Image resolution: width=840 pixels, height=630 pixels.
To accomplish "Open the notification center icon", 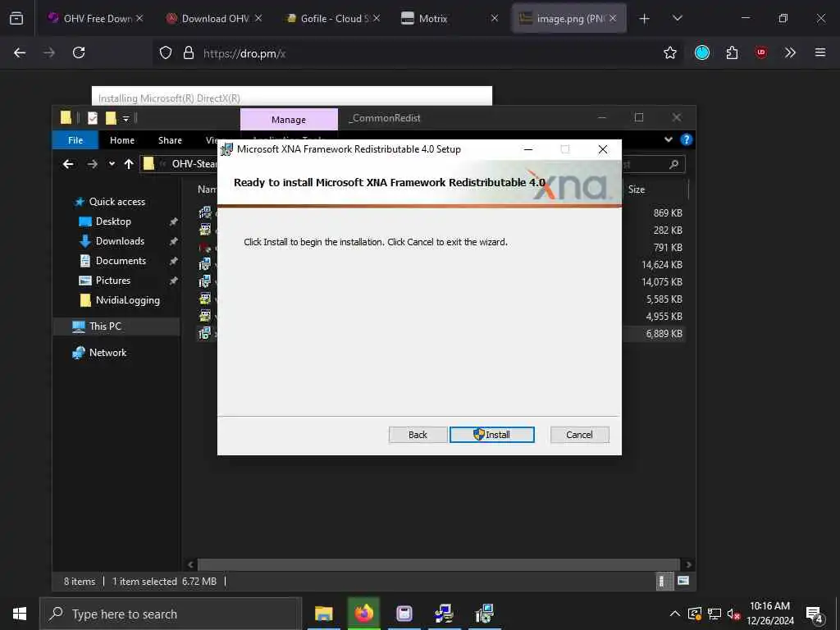I will click(x=815, y=614).
